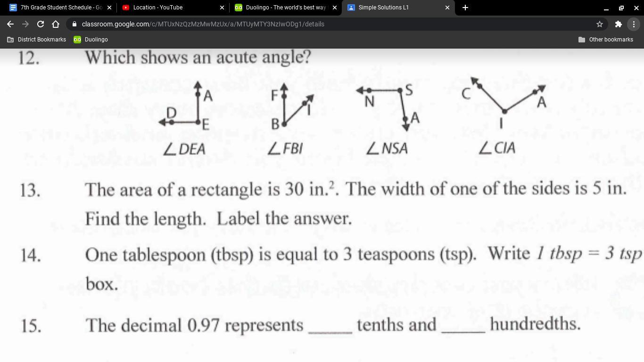View site info via the lock icon
644x362 pixels.
(x=74, y=24)
